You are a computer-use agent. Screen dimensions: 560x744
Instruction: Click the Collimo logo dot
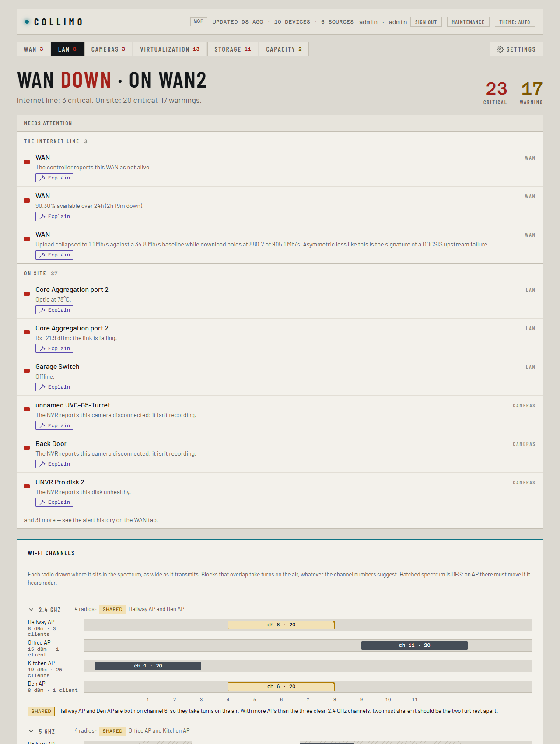[27, 21]
